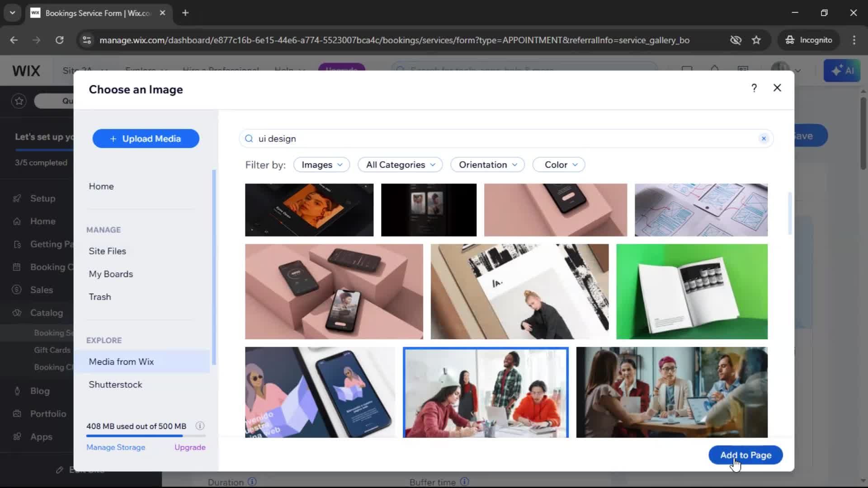Click the ui design search field
This screenshot has width=868, height=488.
pyautogui.click(x=506, y=139)
